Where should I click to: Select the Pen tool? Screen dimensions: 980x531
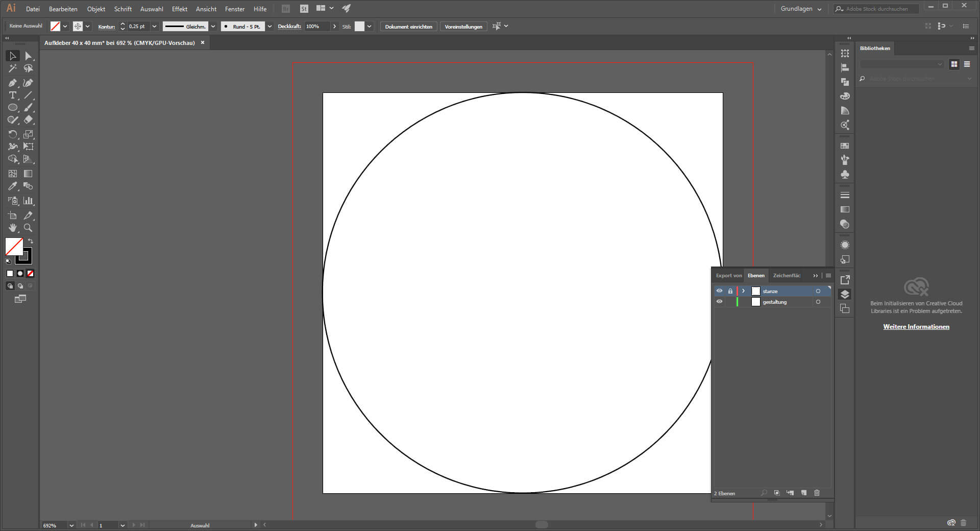[13, 83]
